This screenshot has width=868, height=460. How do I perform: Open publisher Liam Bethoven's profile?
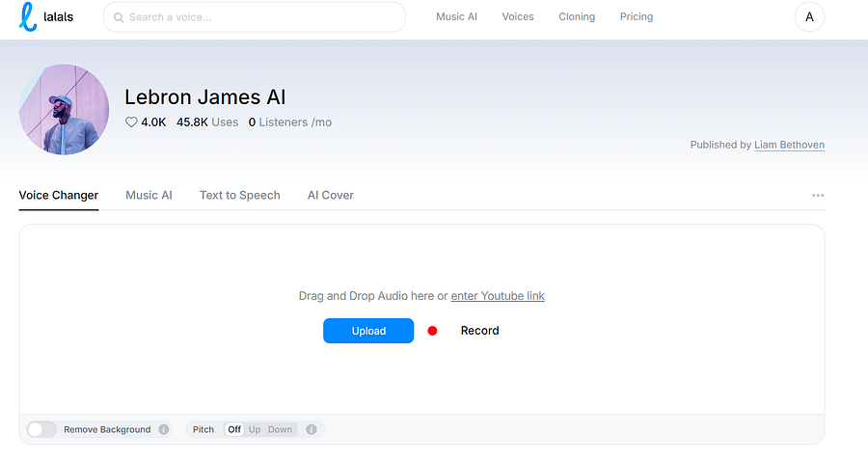(x=789, y=145)
